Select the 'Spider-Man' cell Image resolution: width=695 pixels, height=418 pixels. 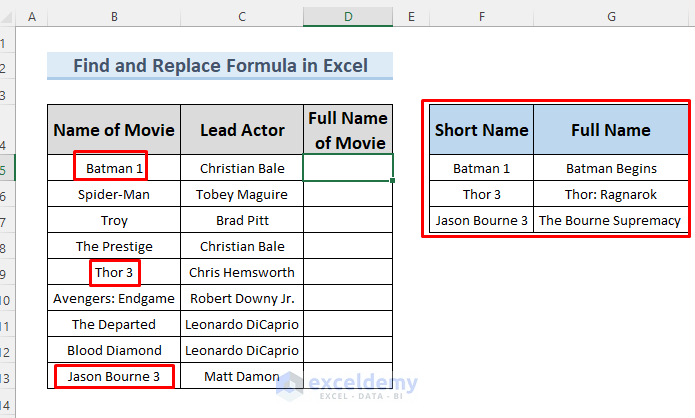pos(114,194)
